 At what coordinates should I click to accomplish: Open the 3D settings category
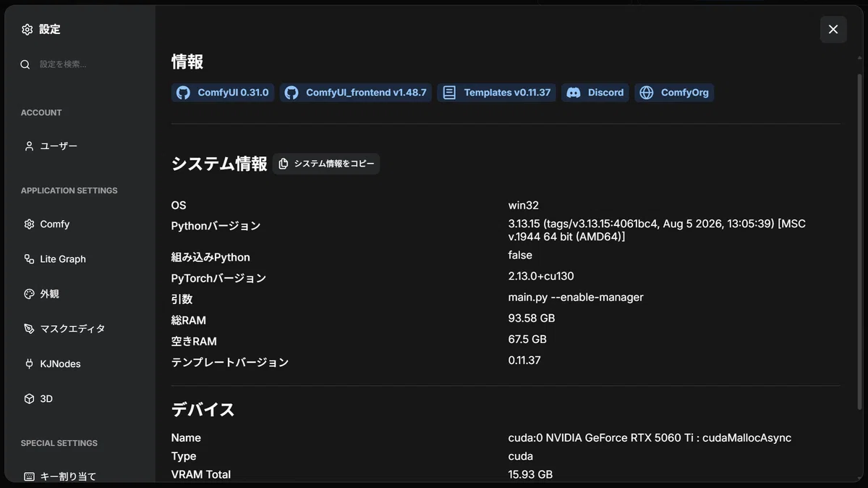80,399
